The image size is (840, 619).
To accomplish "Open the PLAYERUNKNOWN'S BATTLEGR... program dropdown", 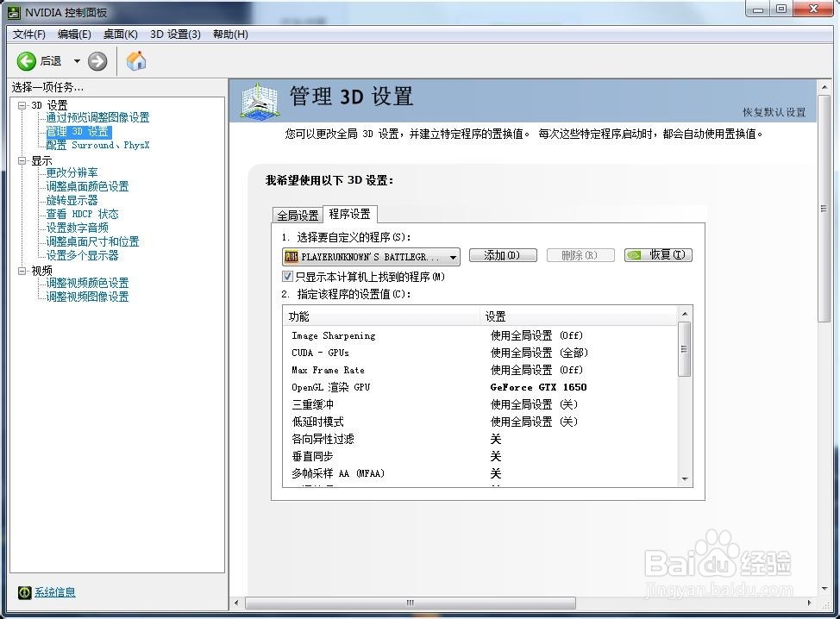I will point(371,257).
